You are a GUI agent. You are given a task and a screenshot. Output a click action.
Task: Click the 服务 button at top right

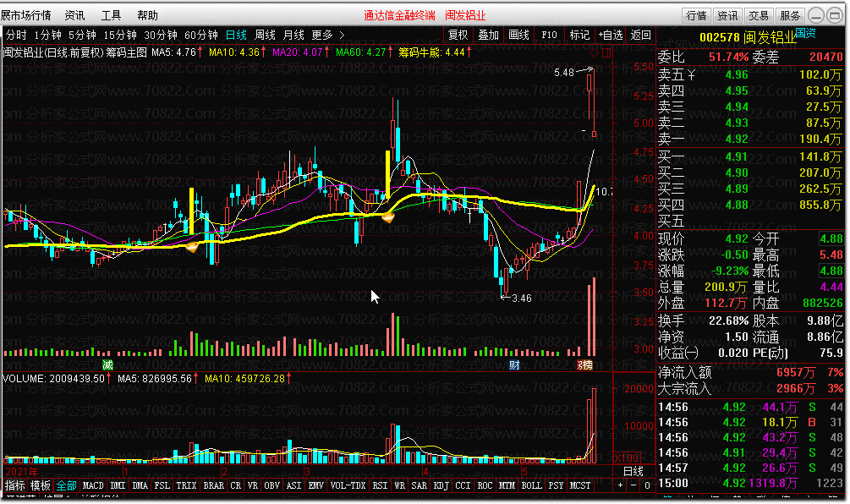(x=790, y=16)
